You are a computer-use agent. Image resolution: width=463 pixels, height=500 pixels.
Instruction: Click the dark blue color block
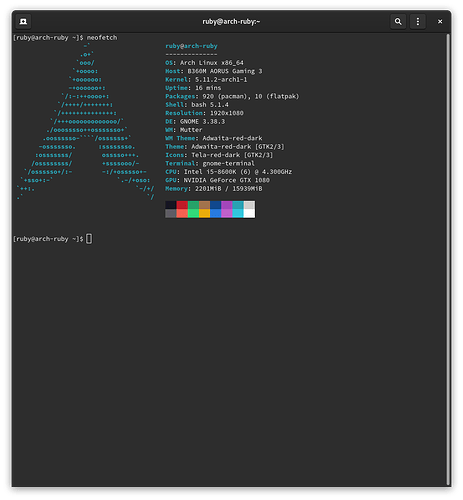216,205
